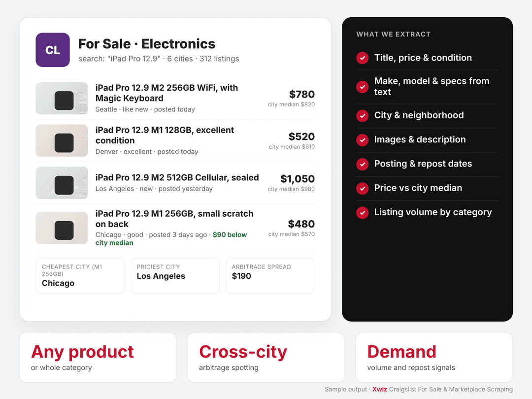Click checkmark icon beside Price vs city median

point(363,188)
